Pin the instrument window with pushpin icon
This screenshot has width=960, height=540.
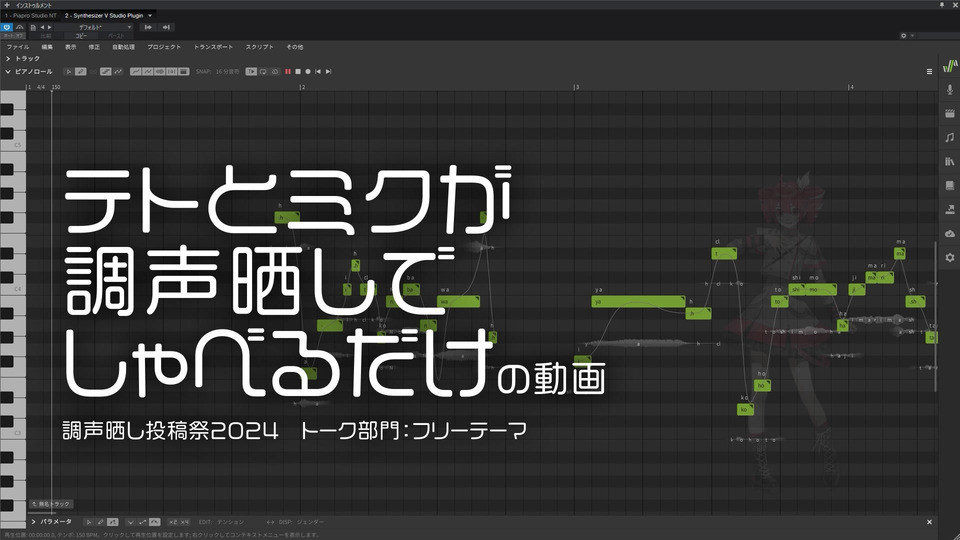[x=942, y=5]
